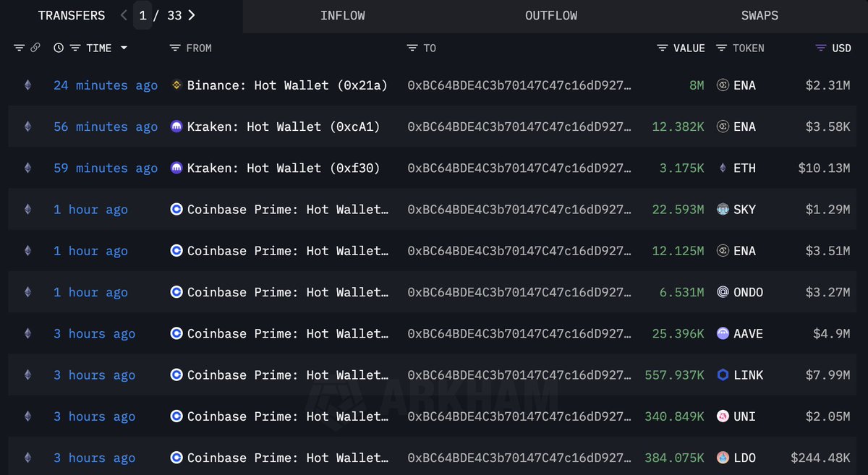The width and height of the screenshot is (868, 475).
Task: Click the AAVE token icon
Action: click(723, 334)
